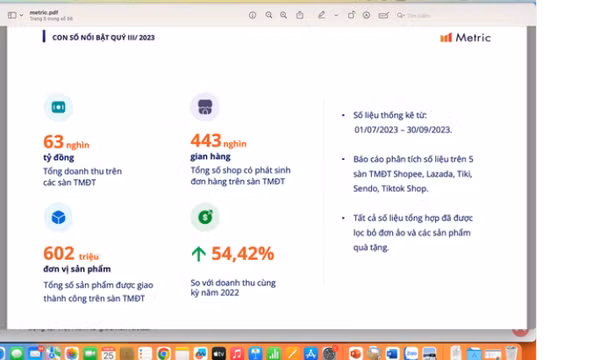Click the blue box icon above '602 triệu'
The width and height of the screenshot is (600, 360).
click(58, 217)
